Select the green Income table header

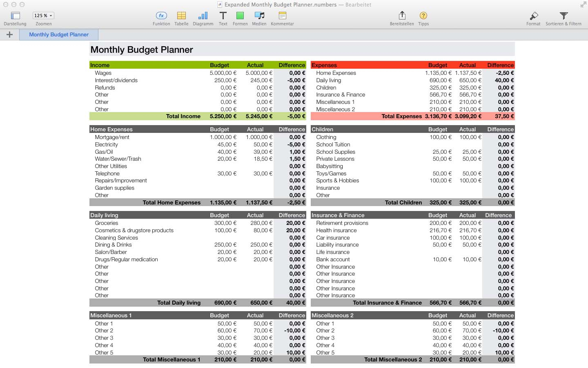click(100, 65)
